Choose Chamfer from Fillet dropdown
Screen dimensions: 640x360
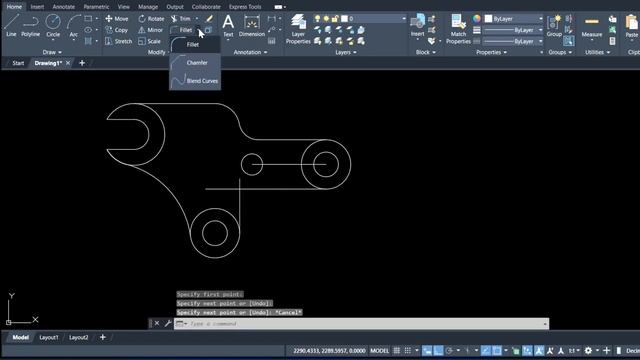(x=195, y=63)
